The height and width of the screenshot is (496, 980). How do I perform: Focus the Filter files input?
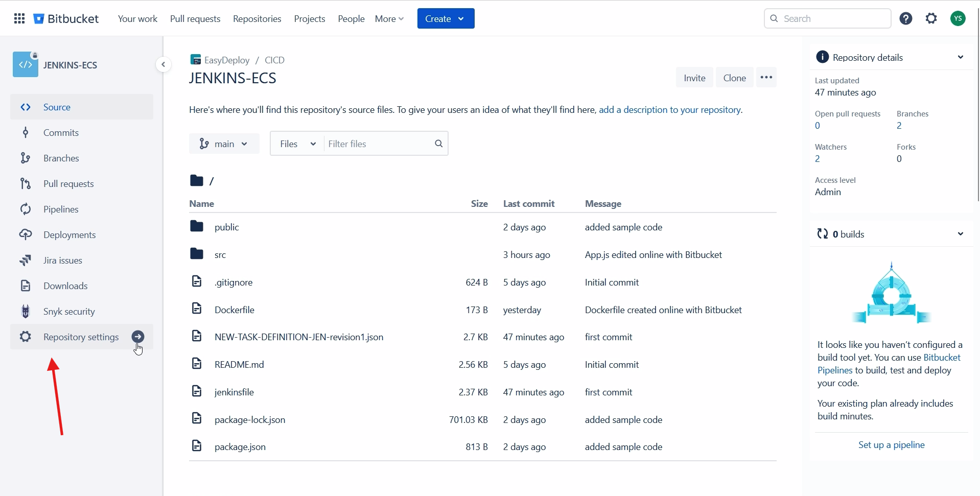point(379,144)
